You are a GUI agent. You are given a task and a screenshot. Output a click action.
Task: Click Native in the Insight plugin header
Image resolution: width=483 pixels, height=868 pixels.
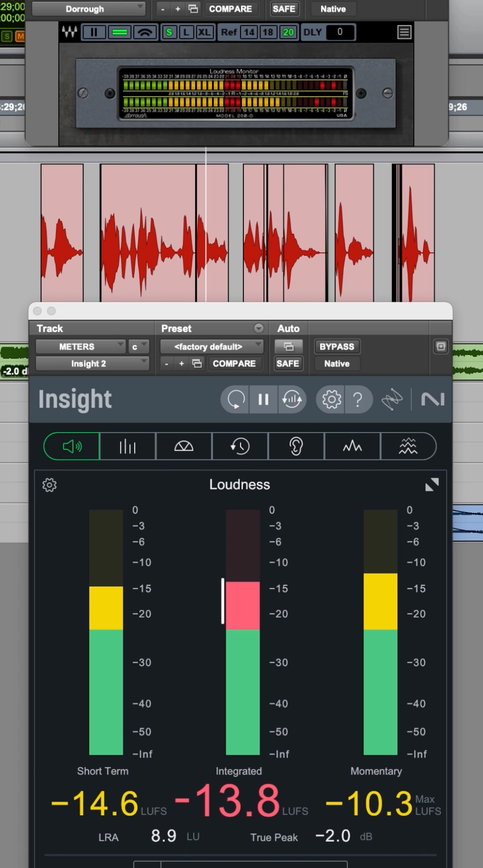[x=337, y=364]
